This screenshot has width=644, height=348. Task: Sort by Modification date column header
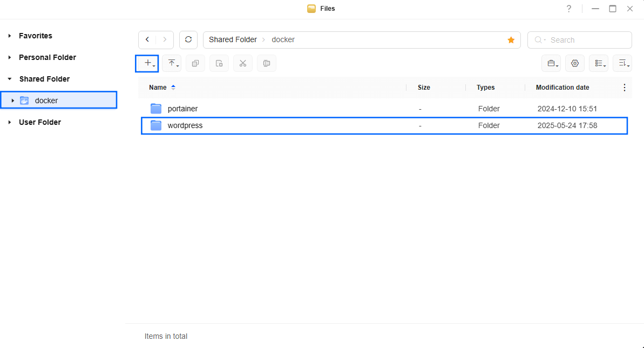pyautogui.click(x=562, y=88)
